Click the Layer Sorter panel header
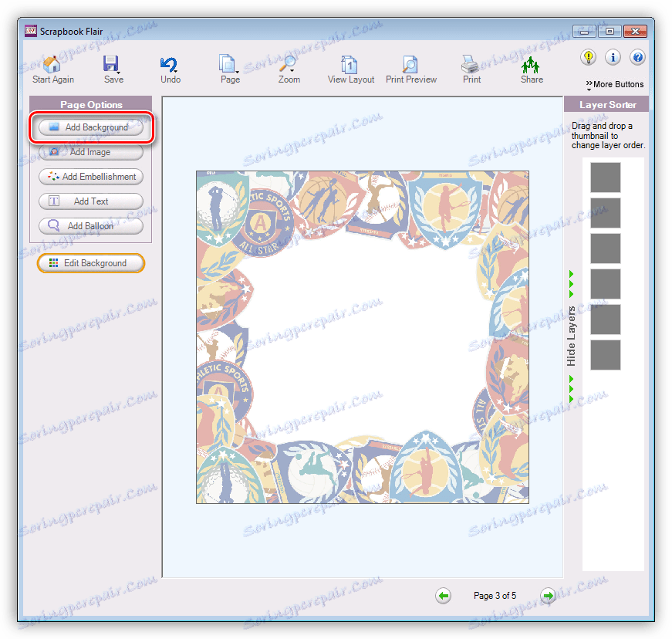The width and height of the screenshot is (672, 639). coord(606,105)
